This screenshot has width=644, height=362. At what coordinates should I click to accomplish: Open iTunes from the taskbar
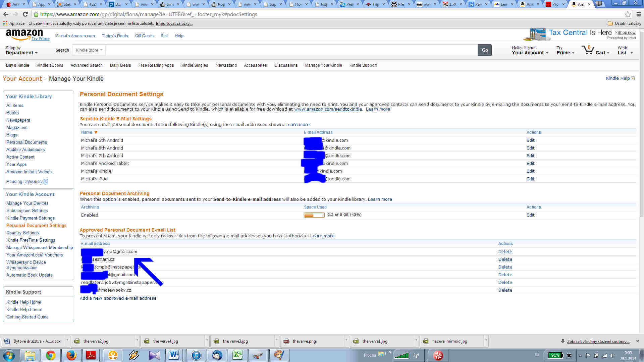(x=196, y=355)
